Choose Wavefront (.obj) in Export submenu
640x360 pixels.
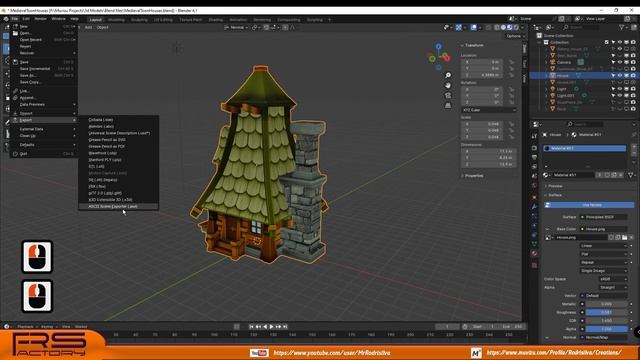click(x=118, y=153)
